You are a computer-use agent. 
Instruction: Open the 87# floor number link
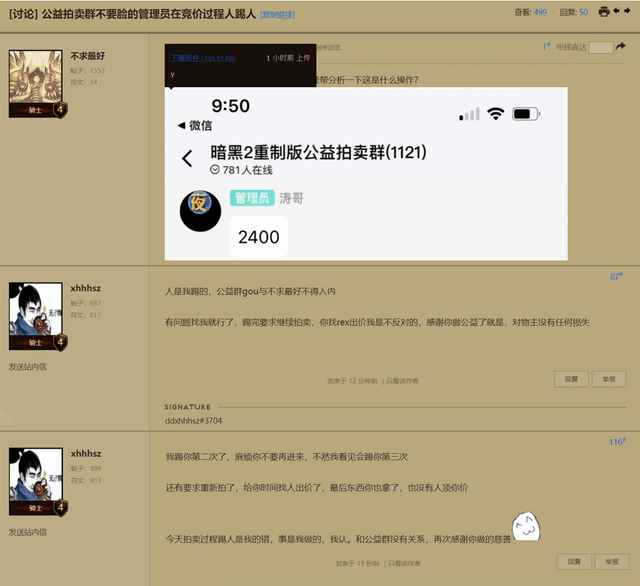tap(616, 277)
